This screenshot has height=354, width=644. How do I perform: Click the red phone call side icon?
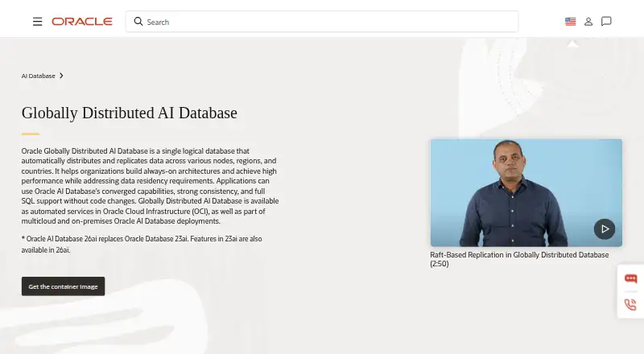click(630, 304)
